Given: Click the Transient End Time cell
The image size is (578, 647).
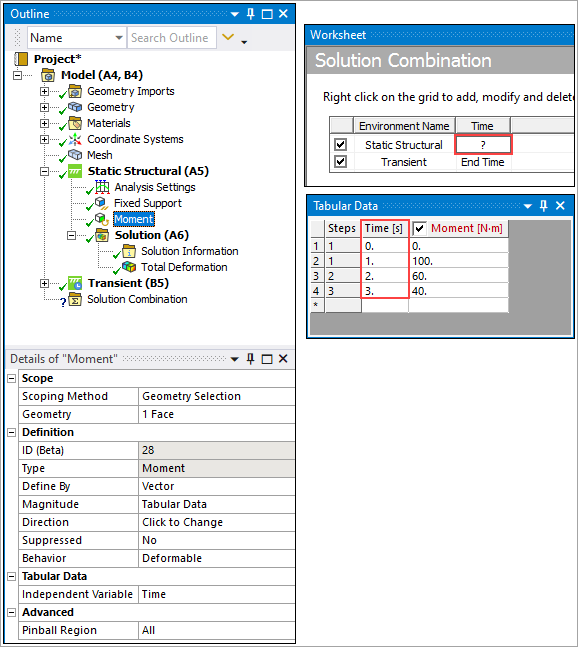Looking at the screenshot, I should point(483,162).
